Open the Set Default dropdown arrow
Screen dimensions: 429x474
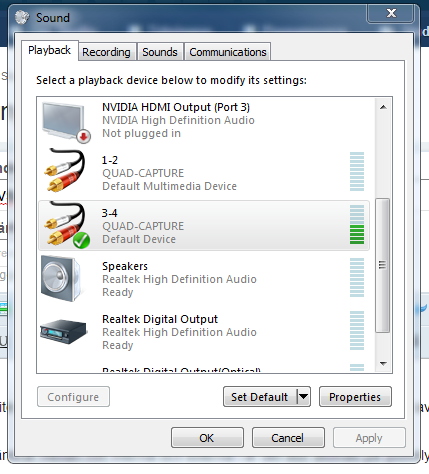304,397
